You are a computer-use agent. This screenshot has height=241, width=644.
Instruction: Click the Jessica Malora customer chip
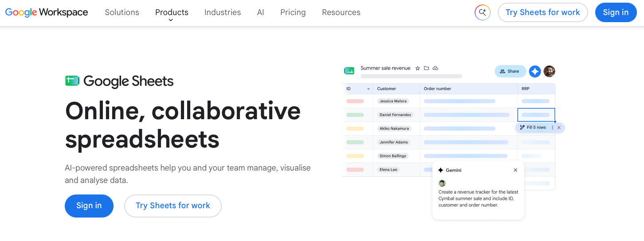pos(393,101)
